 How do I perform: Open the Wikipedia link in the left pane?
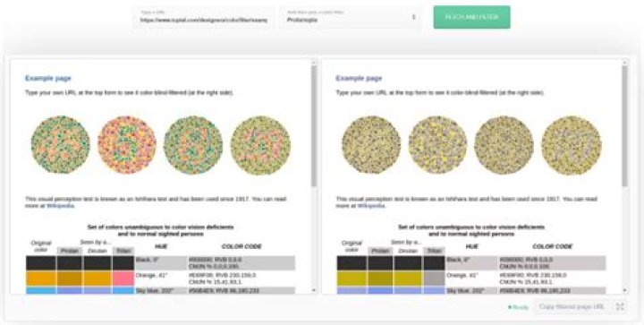61,206
